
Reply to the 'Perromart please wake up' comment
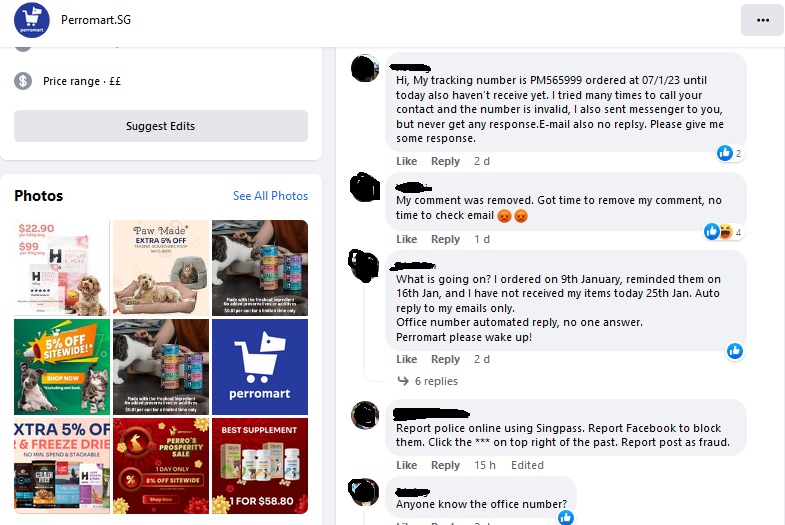445,359
